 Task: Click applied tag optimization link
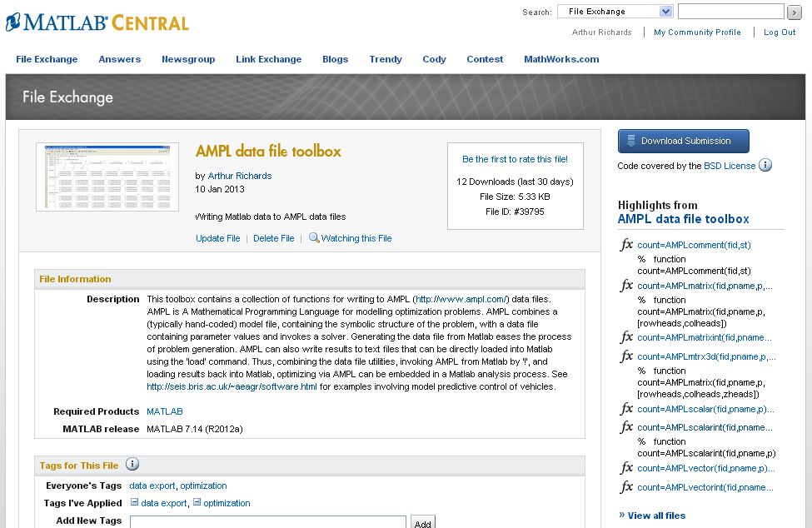pyautogui.click(x=227, y=503)
